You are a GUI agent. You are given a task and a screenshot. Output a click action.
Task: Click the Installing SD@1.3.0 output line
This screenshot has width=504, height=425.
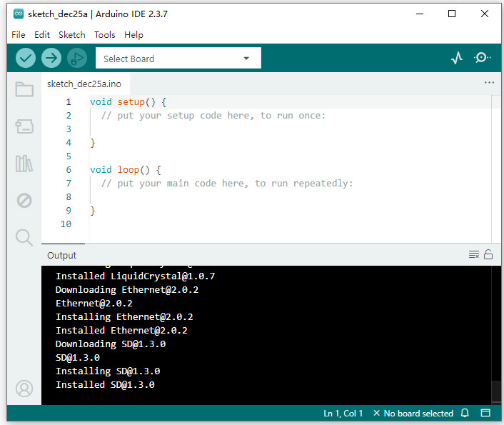tap(108, 371)
